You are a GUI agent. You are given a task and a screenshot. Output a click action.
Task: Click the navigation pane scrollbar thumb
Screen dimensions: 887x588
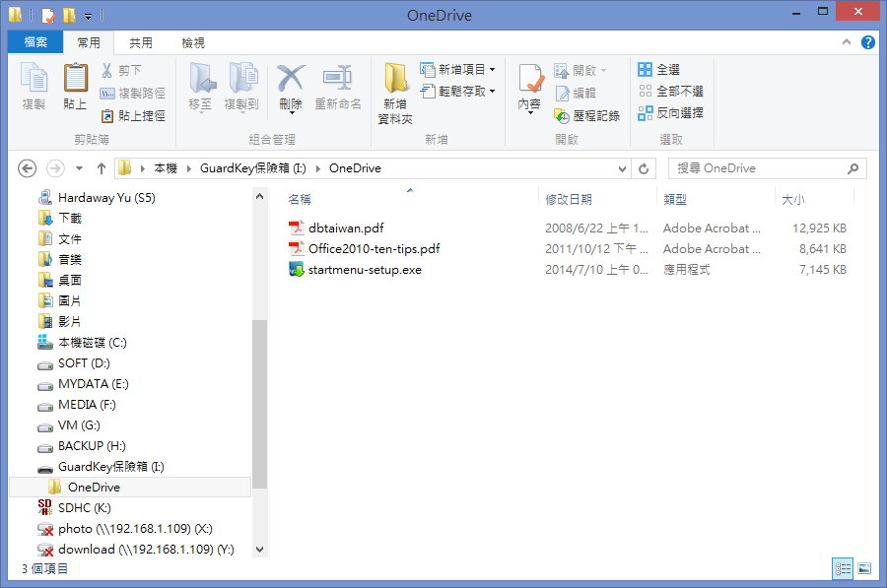click(x=259, y=404)
